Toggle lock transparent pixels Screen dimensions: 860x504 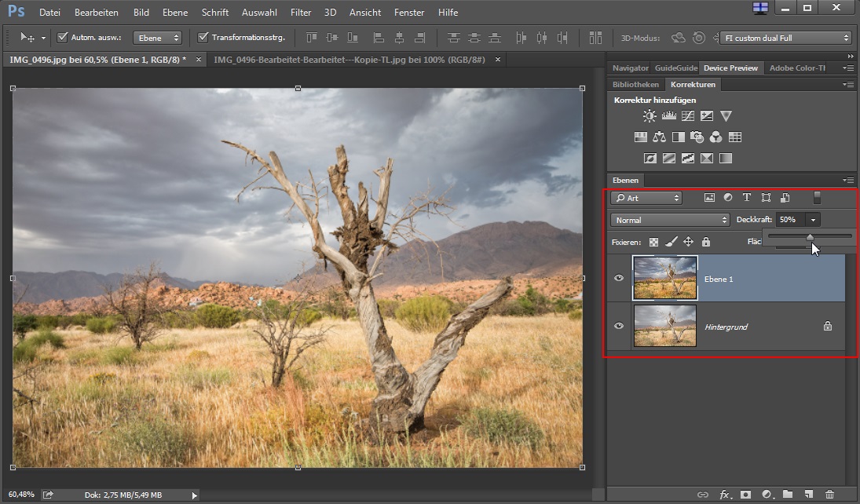tap(653, 242)
